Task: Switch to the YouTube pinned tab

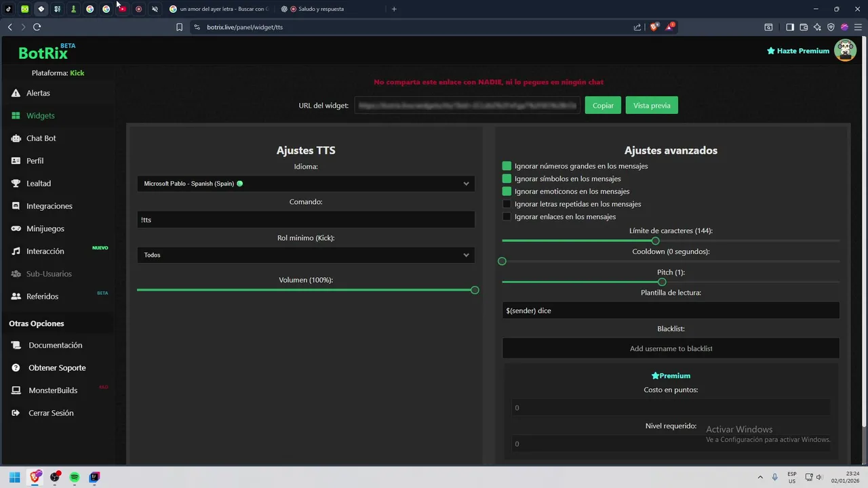Action: (122, 9)
